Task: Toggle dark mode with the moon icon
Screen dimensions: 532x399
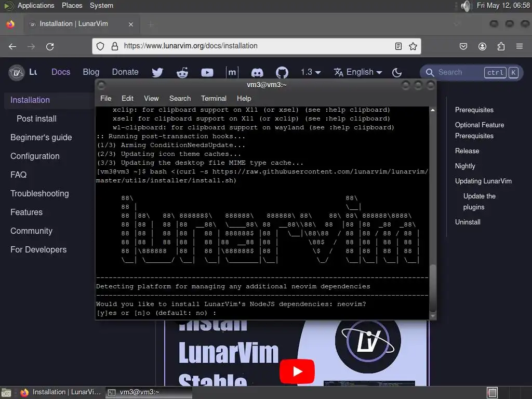Action: point(396,72)
